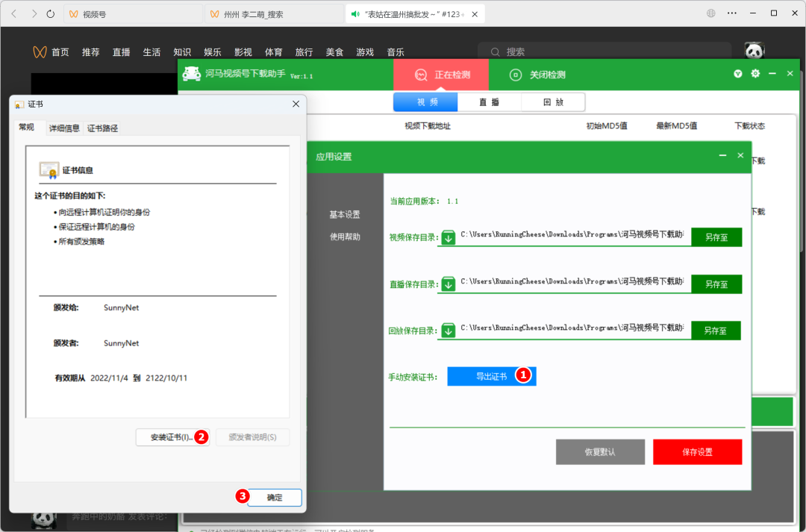This screenshot has height=532, width=806.
Task: Click 另存至 for 直播保存目录
Action: (716, 284)
